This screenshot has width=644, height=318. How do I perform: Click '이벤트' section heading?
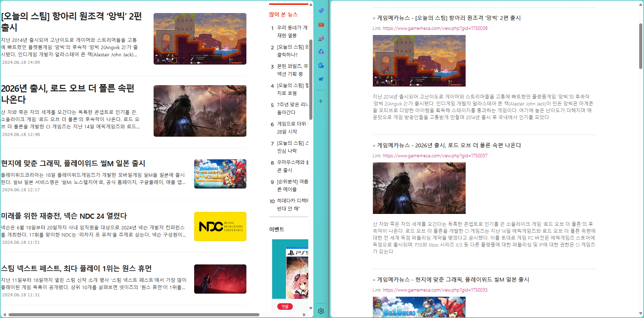click(x=277, y=229)
